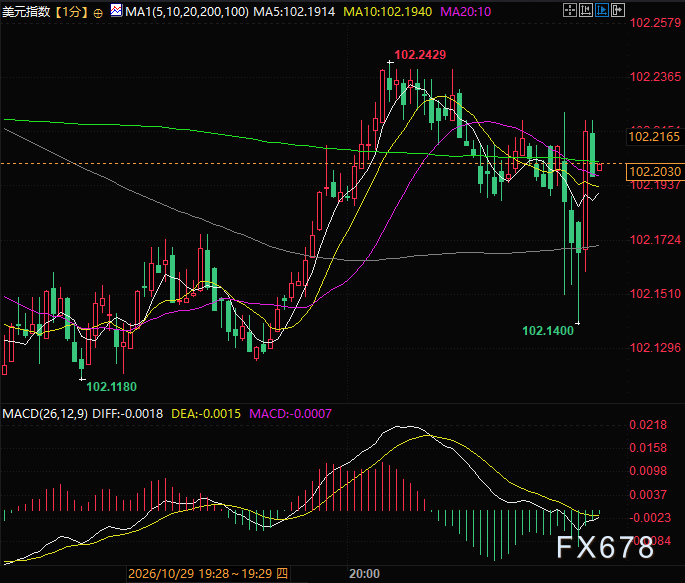This screenshot has height=583, width=685.
Task: Click the yellow DEA:-0.0015 label
Action: point(206,414)
